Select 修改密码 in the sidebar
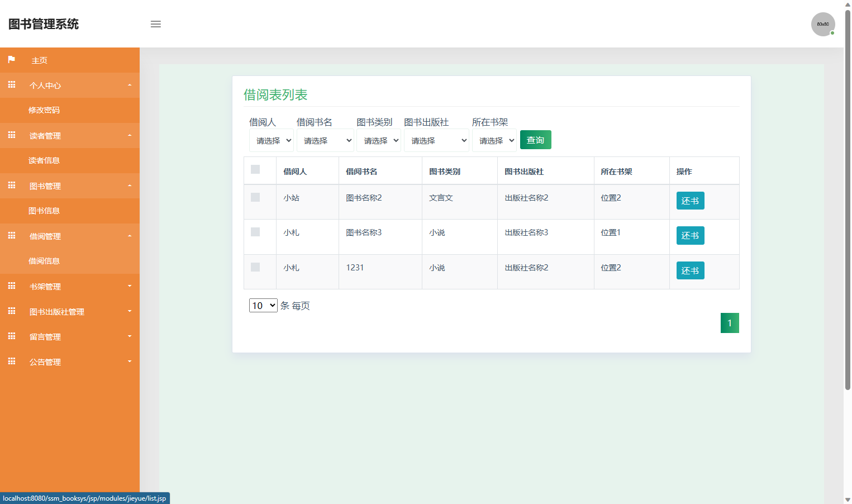 (x=45, y=110)
